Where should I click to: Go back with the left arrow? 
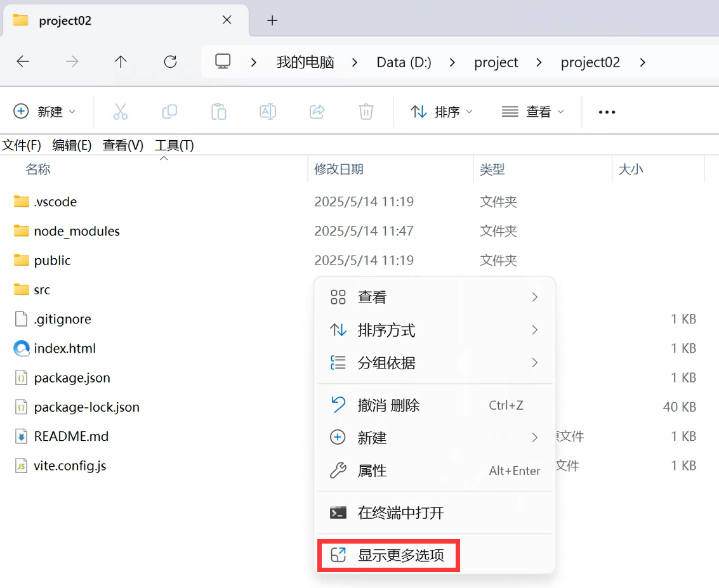[x=22, y=62]
